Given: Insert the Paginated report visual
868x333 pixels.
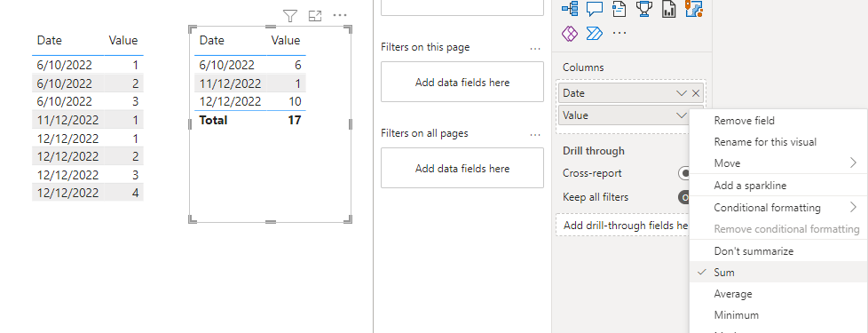Looking at the screenshot, I should click(668, 8).
